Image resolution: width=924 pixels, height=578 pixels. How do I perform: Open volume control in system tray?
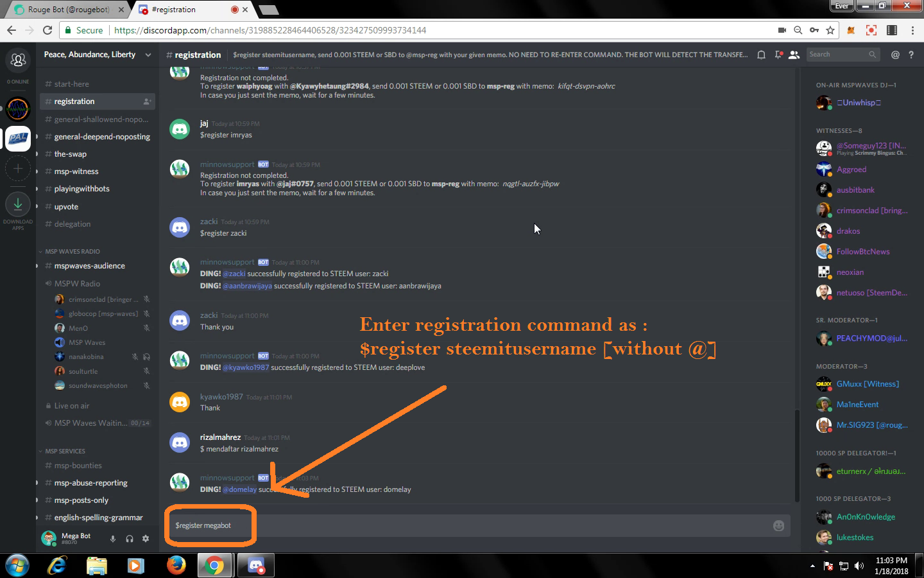coord(860,566)
